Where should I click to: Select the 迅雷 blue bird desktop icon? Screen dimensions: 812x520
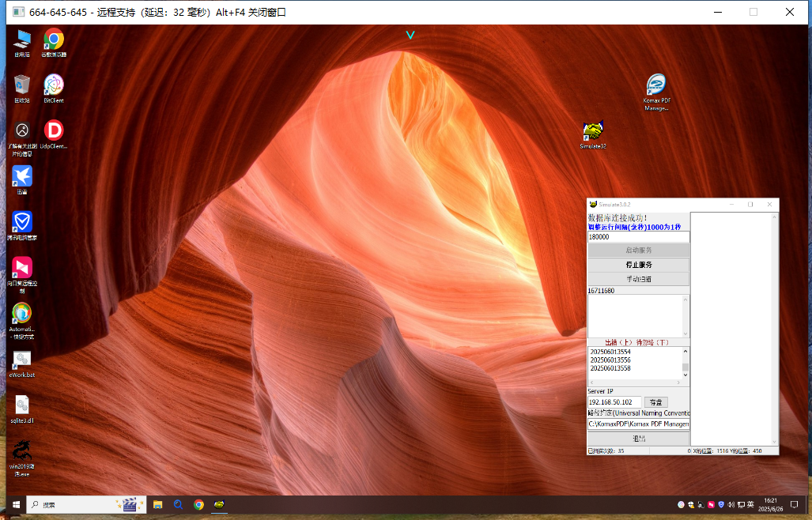tap(22, 180)
